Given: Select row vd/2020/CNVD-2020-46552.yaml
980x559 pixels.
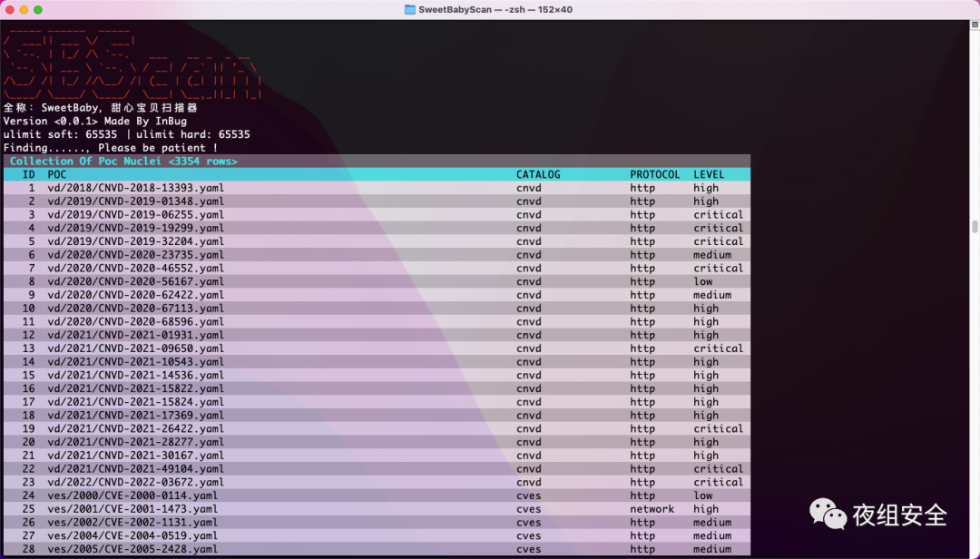Looking at the screenshot, I should point(377,269).
